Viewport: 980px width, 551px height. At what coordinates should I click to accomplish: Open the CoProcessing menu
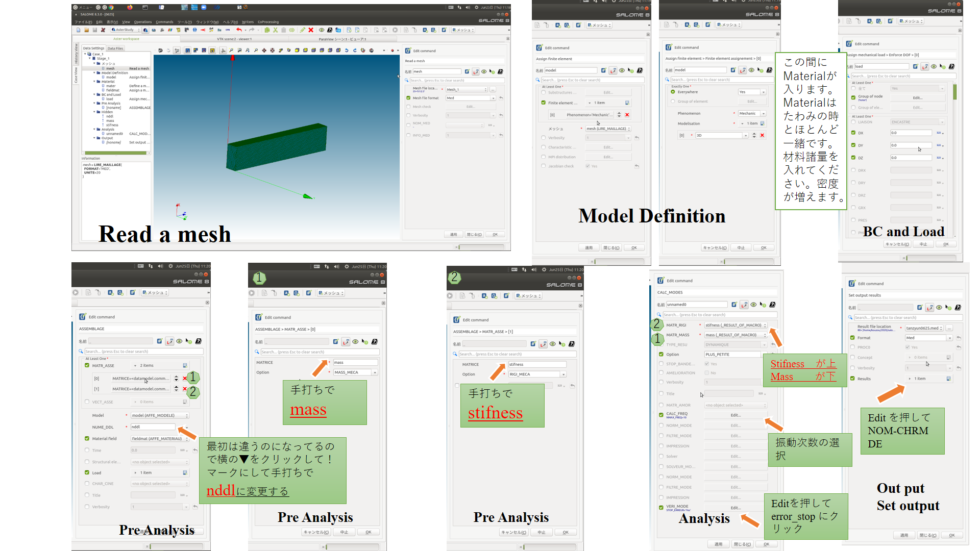click(268, 22)
